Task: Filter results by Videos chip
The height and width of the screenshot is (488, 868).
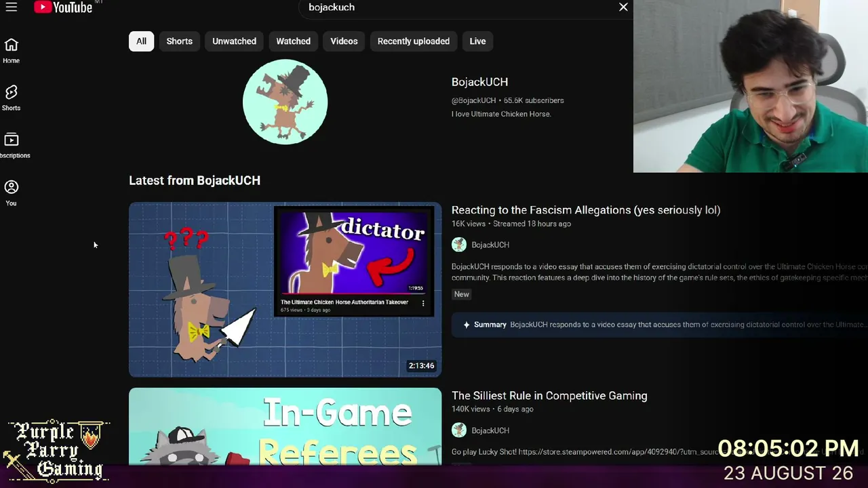Action: pyautogui.click(x=344, y=41)
